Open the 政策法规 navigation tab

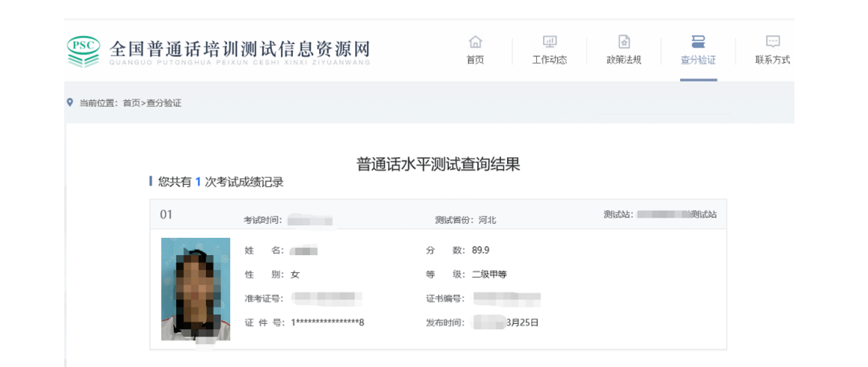(624, 60)
